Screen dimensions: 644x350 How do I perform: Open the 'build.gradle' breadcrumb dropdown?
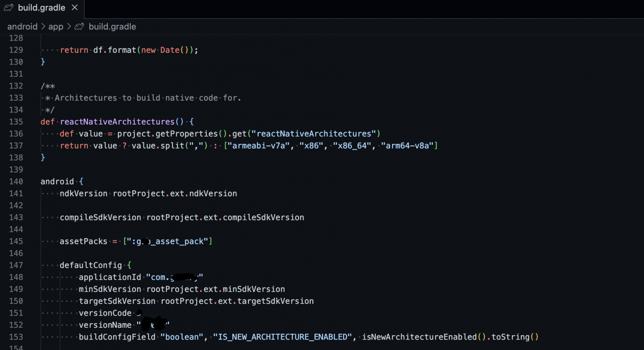click(x=112, y=26)
